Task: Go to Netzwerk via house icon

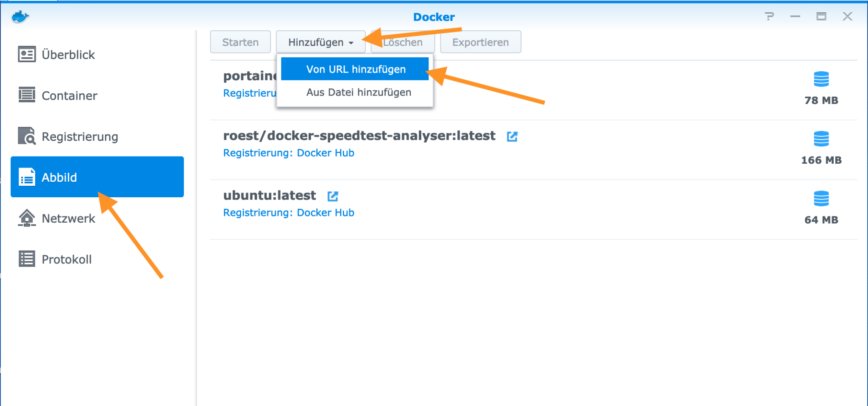Action: pos(27,218)
